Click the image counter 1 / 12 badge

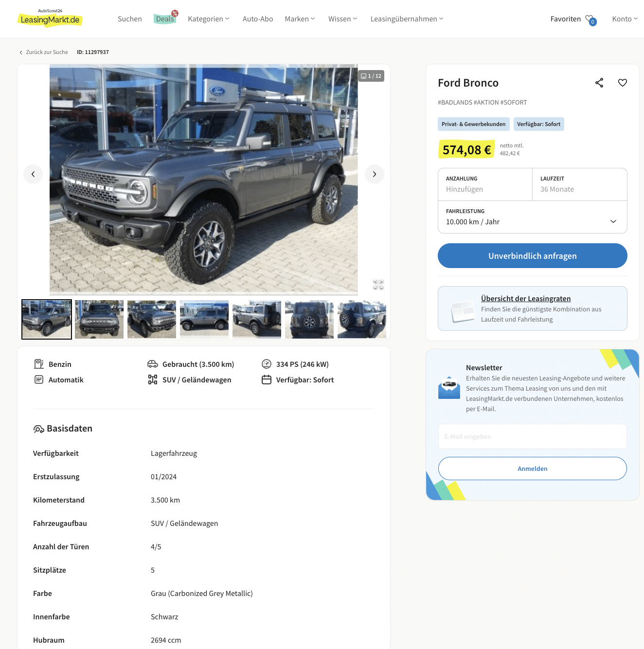(371, 76)
